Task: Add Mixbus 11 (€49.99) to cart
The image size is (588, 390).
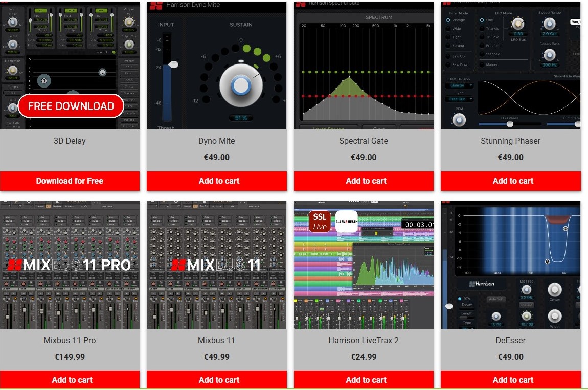Action: [x=217, y=380]
